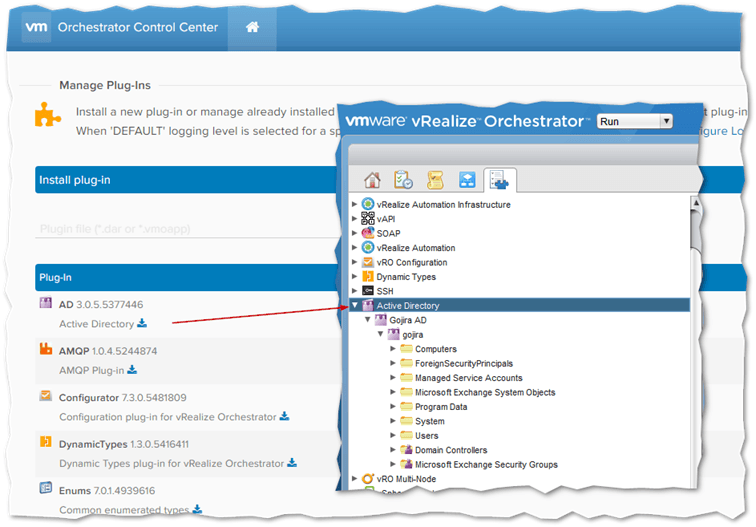Open the Policies tab with scroll icon
The height and width of the screenshot is (527, 756).
click(x=435, y=180)
